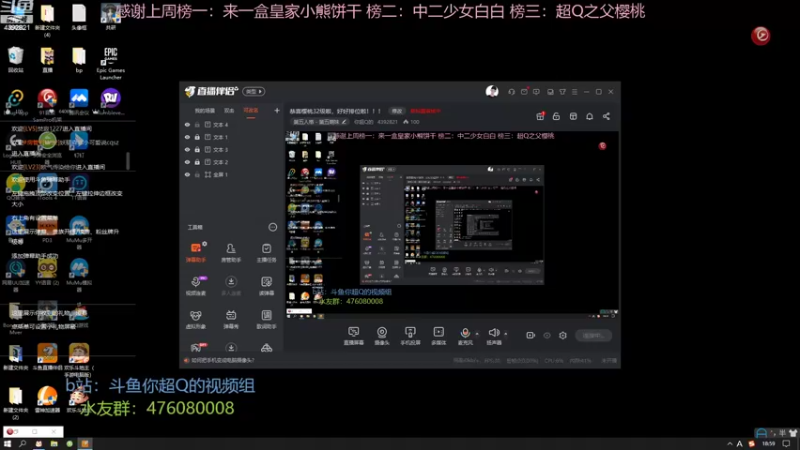Click the room number 4392821 text
Screen dimensions: 800x450
387,122
